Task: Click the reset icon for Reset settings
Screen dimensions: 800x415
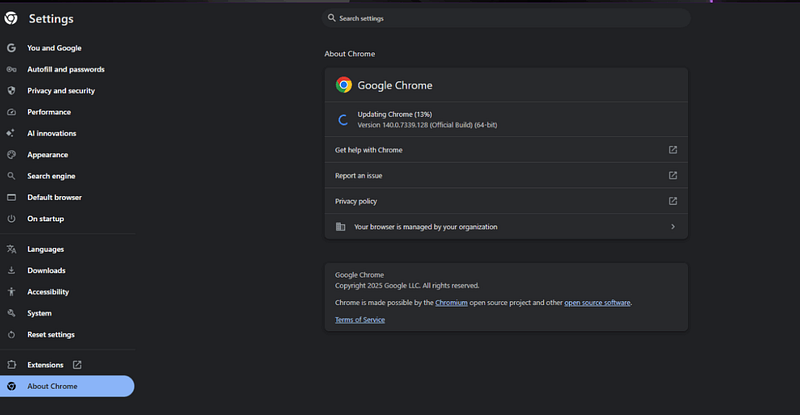Action: [11, 335]
